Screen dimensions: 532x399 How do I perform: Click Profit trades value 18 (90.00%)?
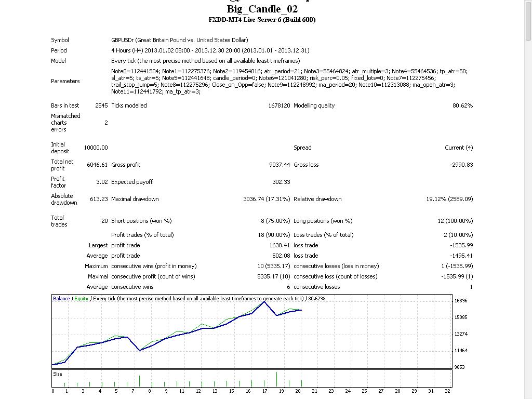point(274,235)
